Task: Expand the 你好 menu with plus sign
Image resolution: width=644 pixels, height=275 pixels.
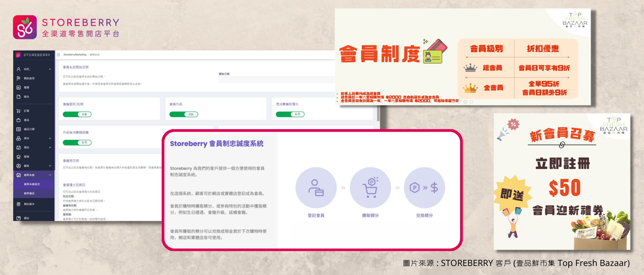Action: [50, 69]
